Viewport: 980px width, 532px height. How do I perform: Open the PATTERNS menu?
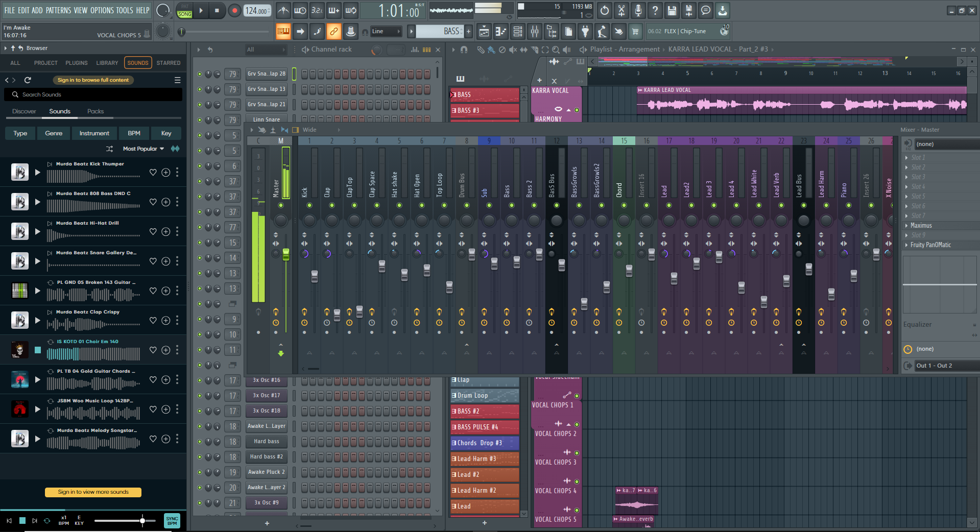[x=59, y=9]
